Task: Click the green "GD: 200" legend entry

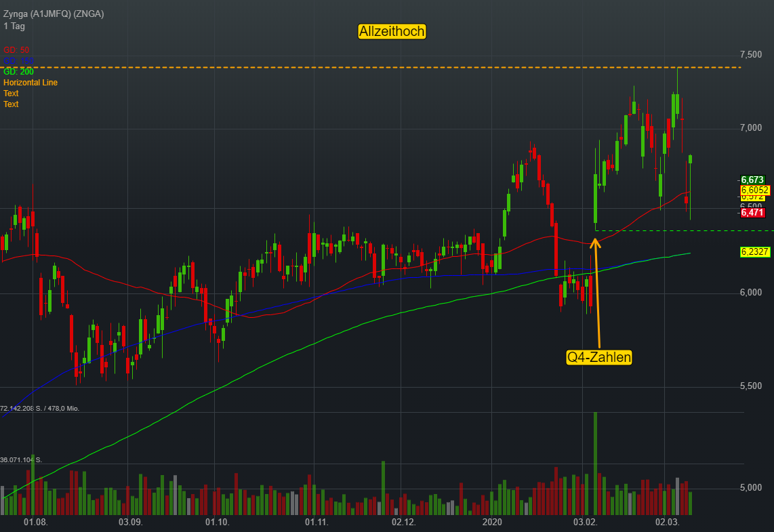Action: [18, 72]
